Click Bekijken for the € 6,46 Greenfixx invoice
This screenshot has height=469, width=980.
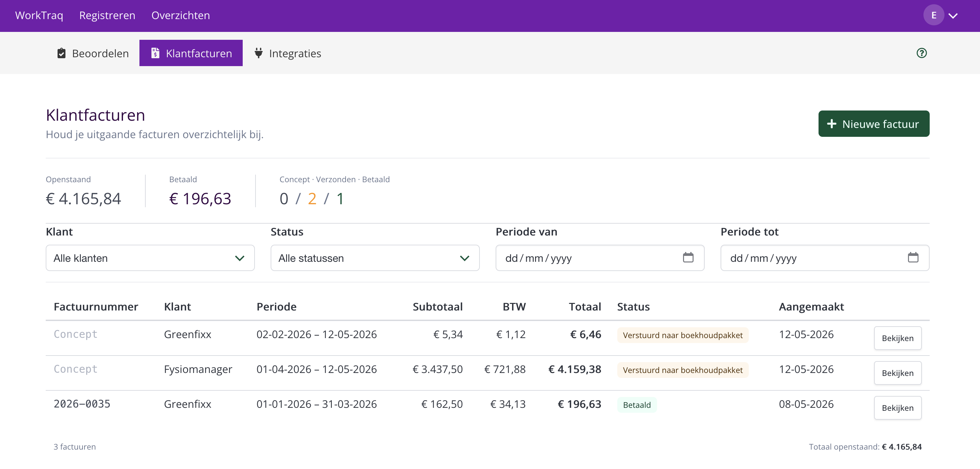[x=897, y=338]
